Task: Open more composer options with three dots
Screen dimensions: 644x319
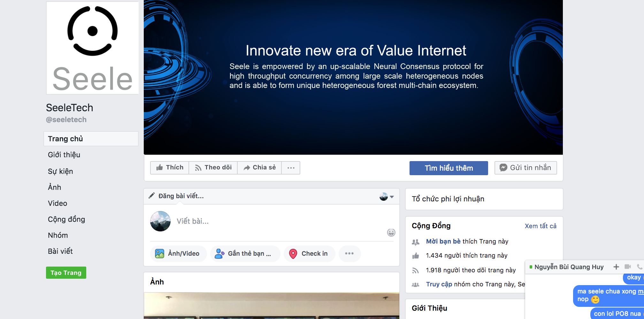Action: (349, 253)
